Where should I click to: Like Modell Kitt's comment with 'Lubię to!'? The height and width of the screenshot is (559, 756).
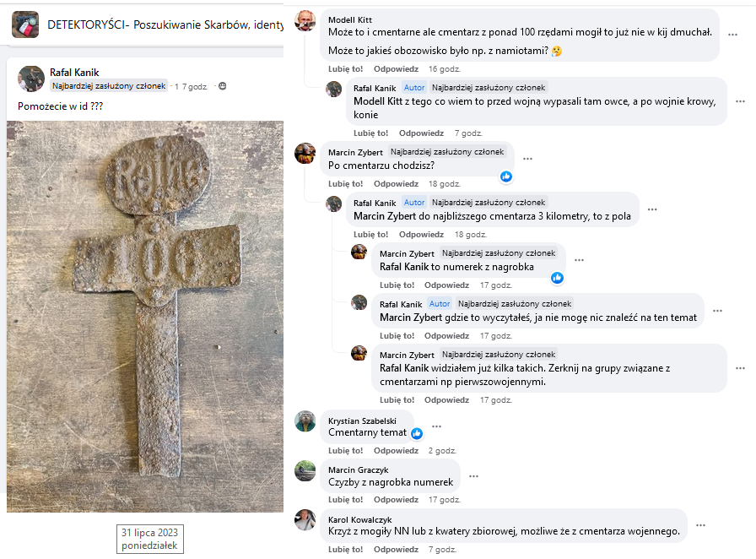346,69
